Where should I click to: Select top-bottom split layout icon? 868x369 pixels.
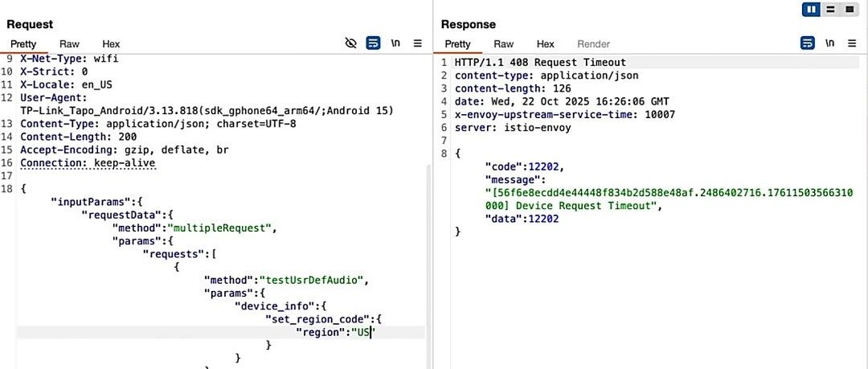[829, 9]
